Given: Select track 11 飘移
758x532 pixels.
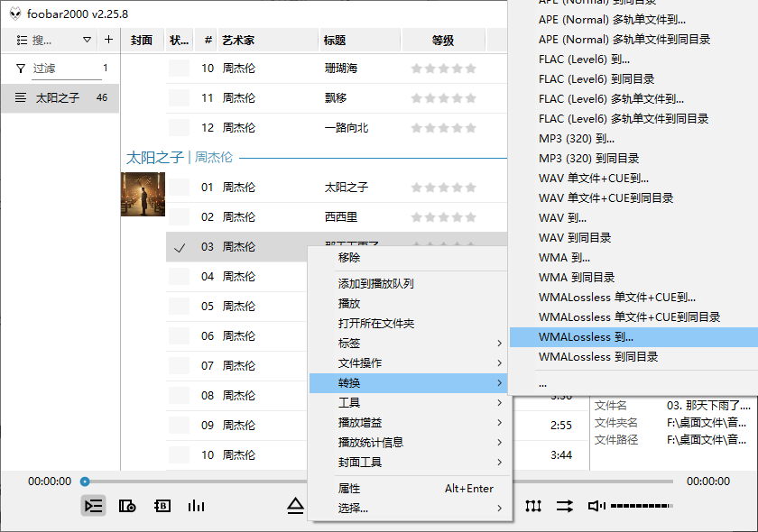Looking at the screenshot, I should tap(337, 98).
